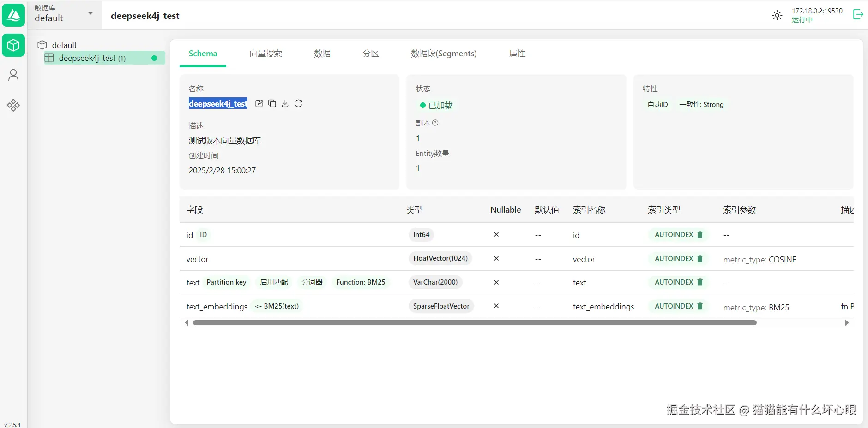
Task: Delete the AUTOINDEX index on id row
Action: (x=700, y=234)
